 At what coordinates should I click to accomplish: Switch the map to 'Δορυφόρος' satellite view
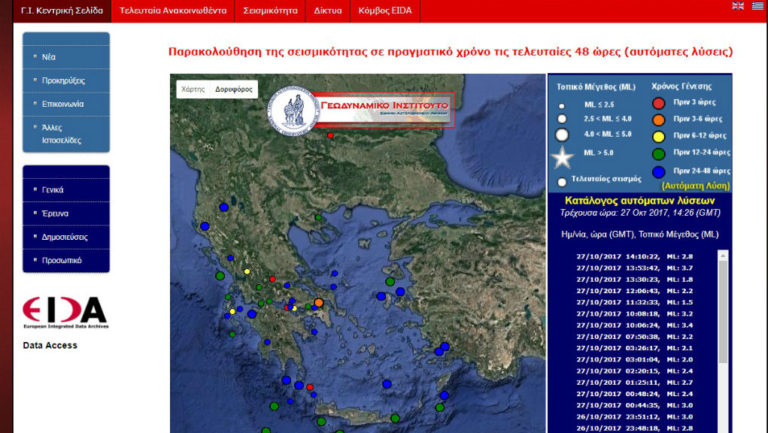click(x=234, y=89)
